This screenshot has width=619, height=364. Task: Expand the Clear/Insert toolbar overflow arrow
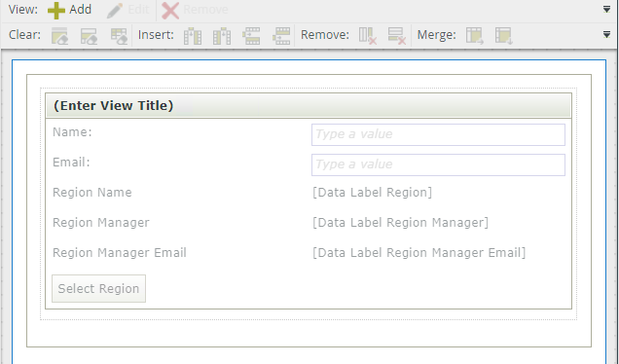606,35
